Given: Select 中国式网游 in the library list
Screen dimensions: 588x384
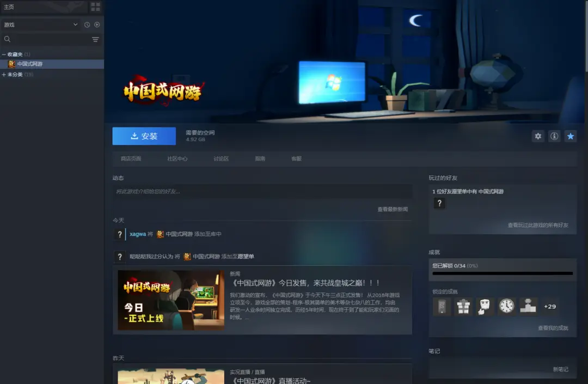Looking at the screenshot, I should pos(52,64).
